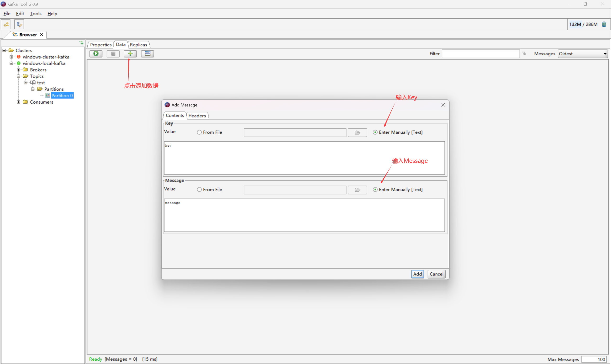Apply filter with arrow icon beside Filter field

pos(524,53)
